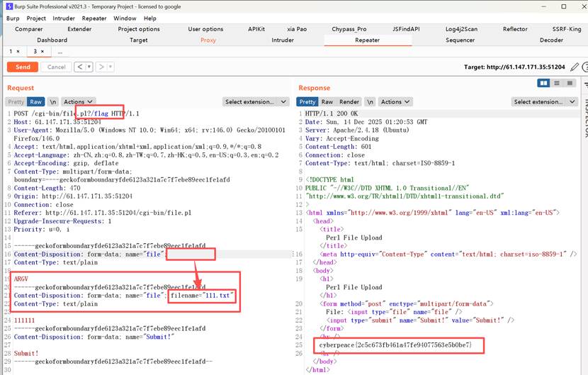Open back history dropdown arrow
588x375 pixels.
[89, 67]
